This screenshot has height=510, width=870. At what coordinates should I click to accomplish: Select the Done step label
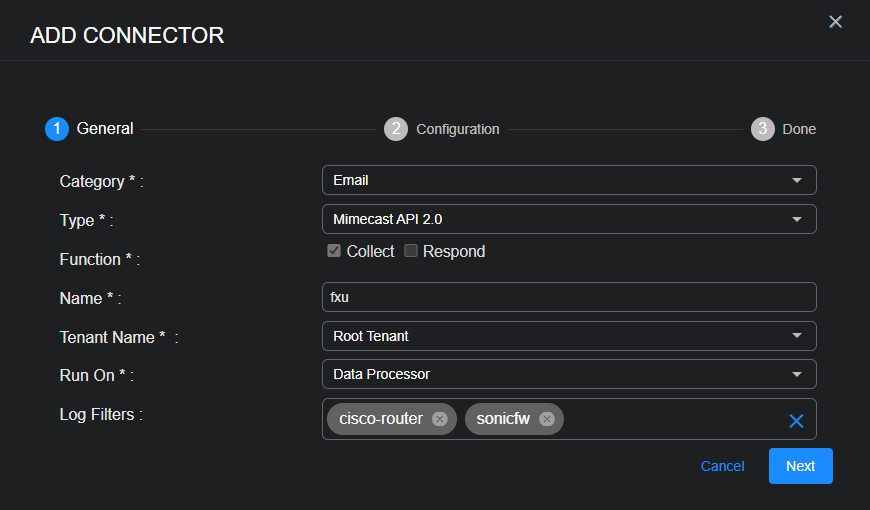click(799, 129)
